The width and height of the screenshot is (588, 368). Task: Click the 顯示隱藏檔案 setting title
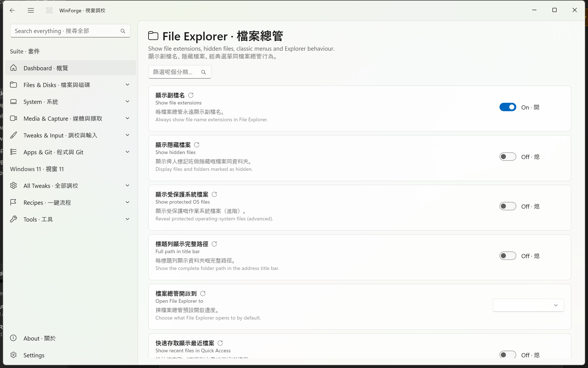pyautogui.click(x=173, y=145)
